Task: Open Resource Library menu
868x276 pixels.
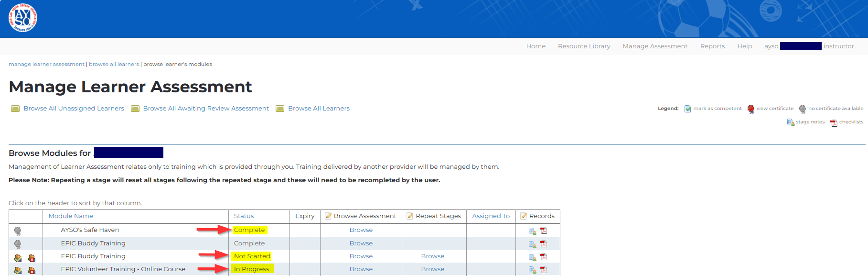Action: click(x=584, y=46)
